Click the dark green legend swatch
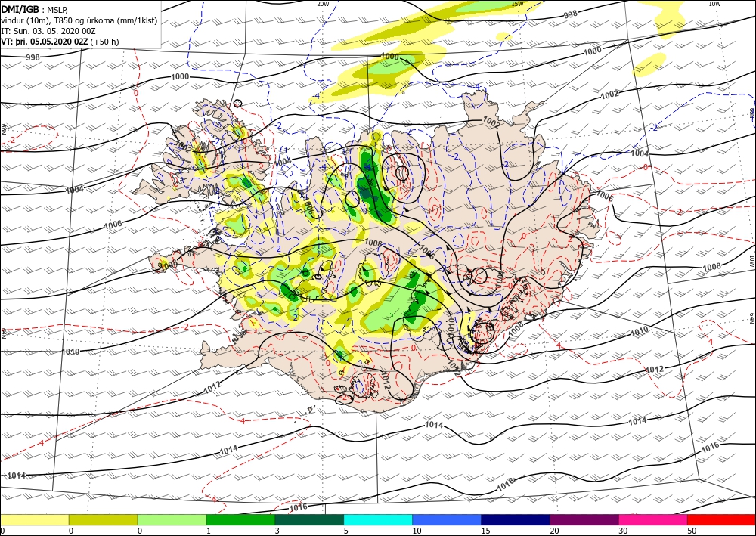Image resolution: width=756 pixels, height=536 pixels. tap(309, 519)
